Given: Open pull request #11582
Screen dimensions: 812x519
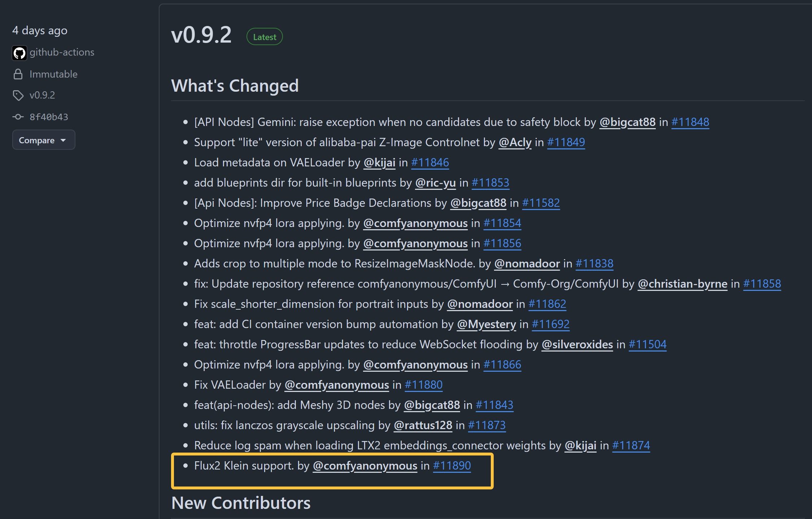Looking at the screenshot, I should pos(541,203).
